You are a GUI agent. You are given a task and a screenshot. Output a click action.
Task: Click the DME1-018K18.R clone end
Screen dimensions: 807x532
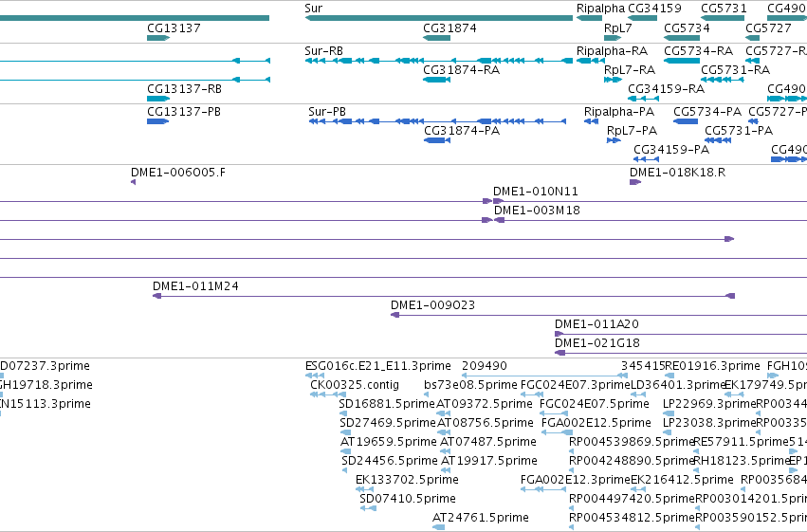coord(635,182)
